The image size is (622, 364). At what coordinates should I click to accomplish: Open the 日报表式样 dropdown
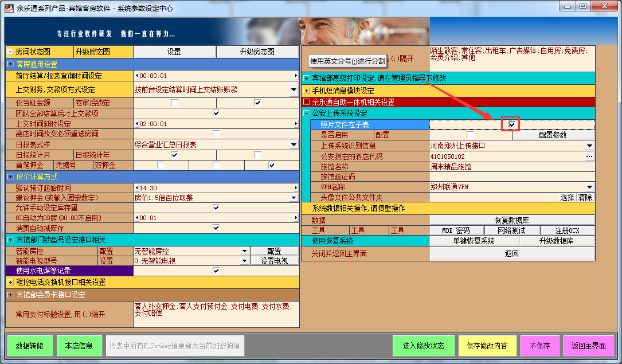point(294,144)
